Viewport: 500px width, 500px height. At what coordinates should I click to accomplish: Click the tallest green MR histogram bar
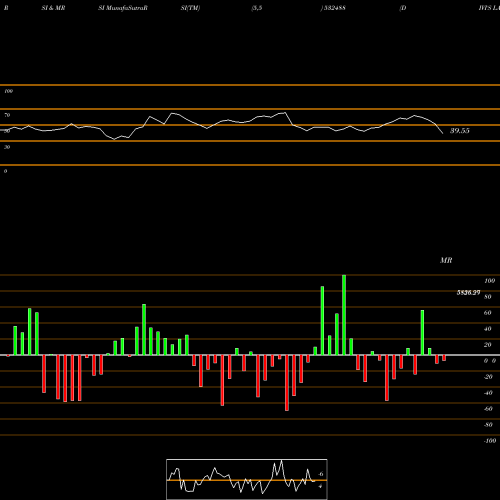(344, 315)
